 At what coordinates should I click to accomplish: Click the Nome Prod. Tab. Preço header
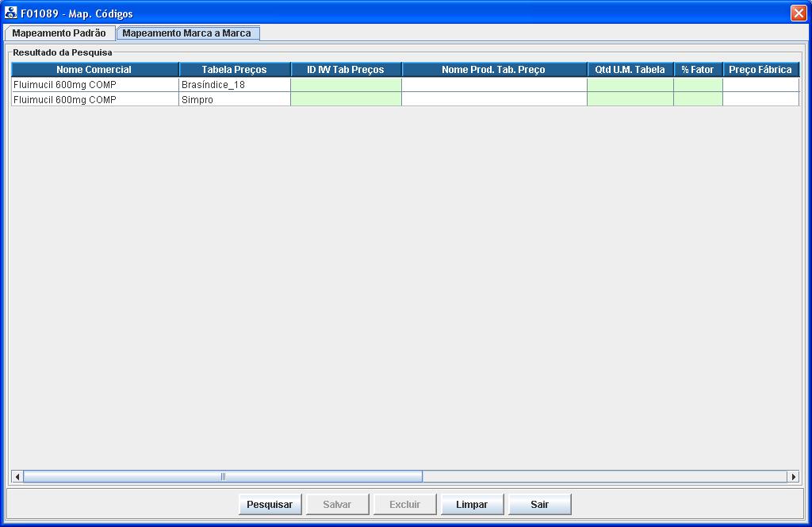coord(494,69)
